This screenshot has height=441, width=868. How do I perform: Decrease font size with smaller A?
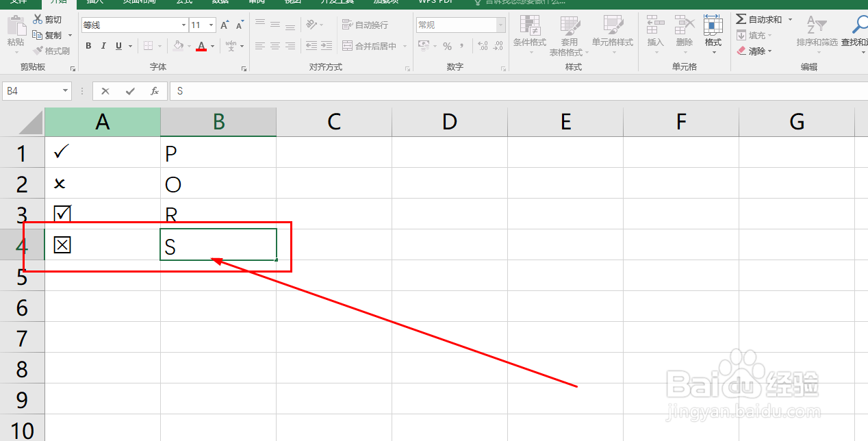point(240,25)
